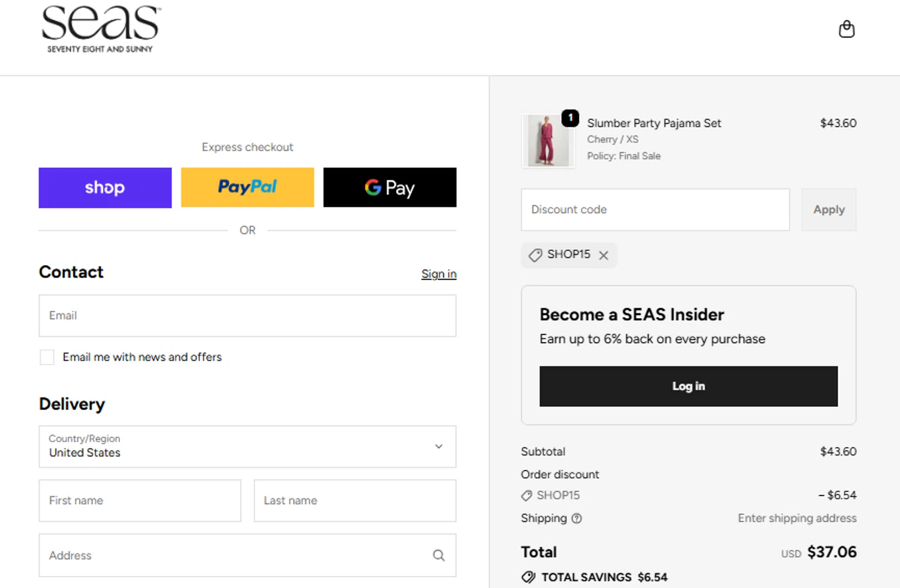Pay with PayPal express checkout
Viewport: 900px width, 588px height.
pyautogui.click(x=247, y=188)
